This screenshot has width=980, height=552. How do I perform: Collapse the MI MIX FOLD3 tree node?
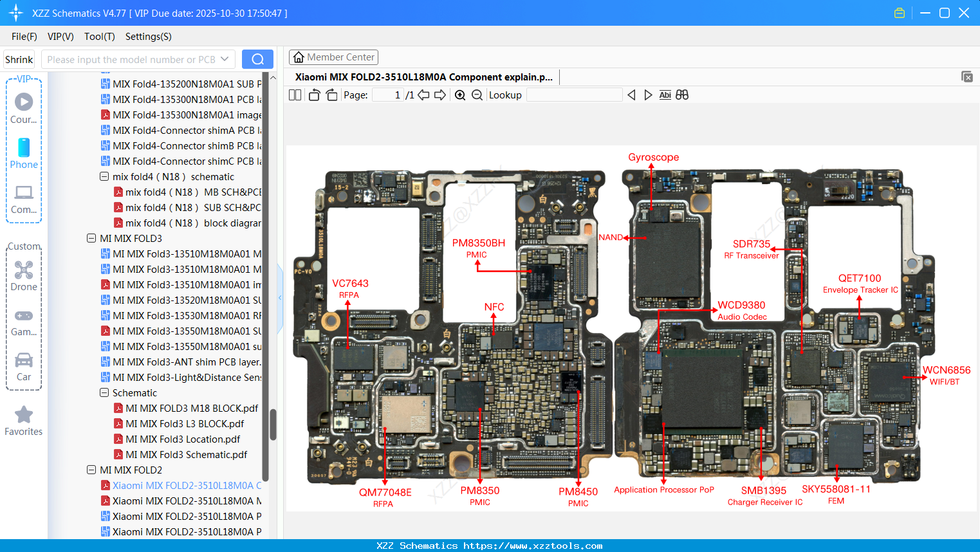coord(91,237)
